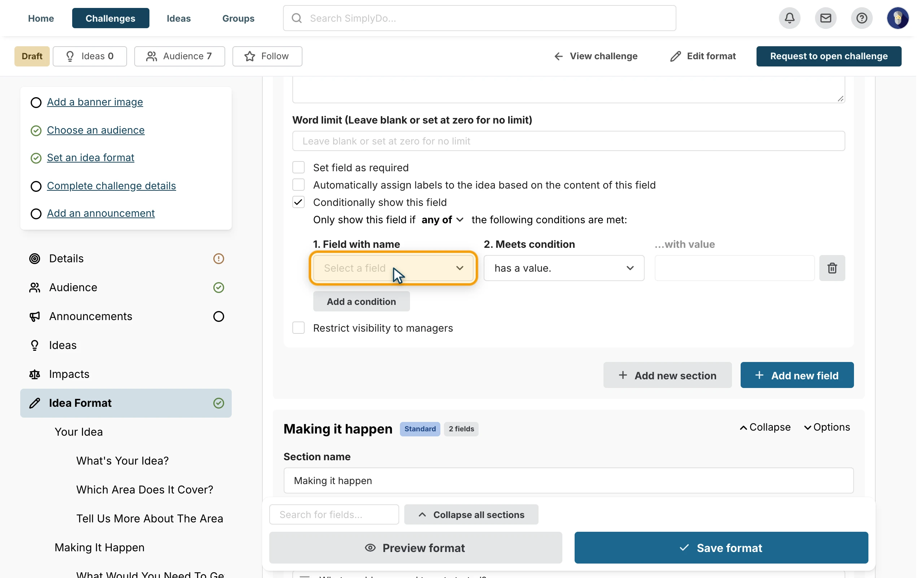Click Request to open challenge
The image size is (924, 578).
(x=829, y=56)
